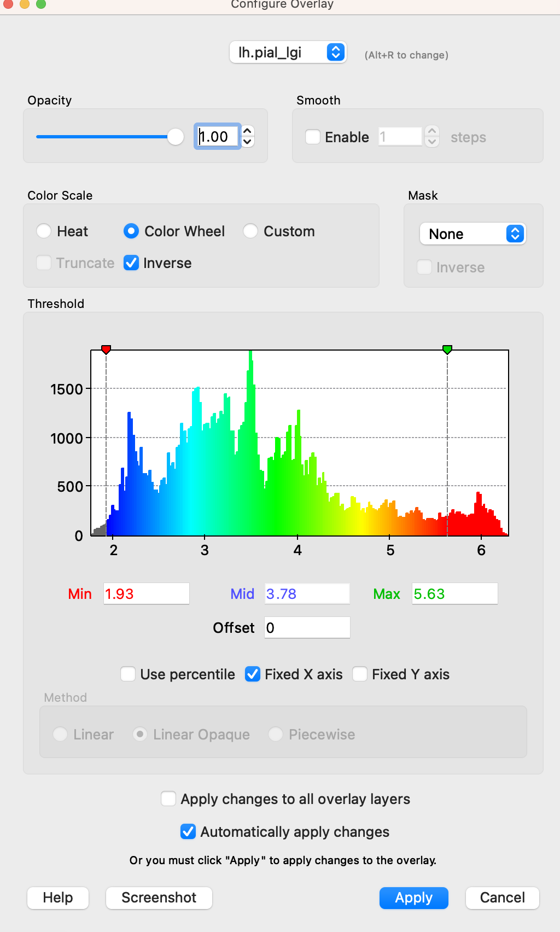Image resolution: width=560 pixels, height=932 pixels.
Task: Click the Help button
Action: [x=58, y=898]
